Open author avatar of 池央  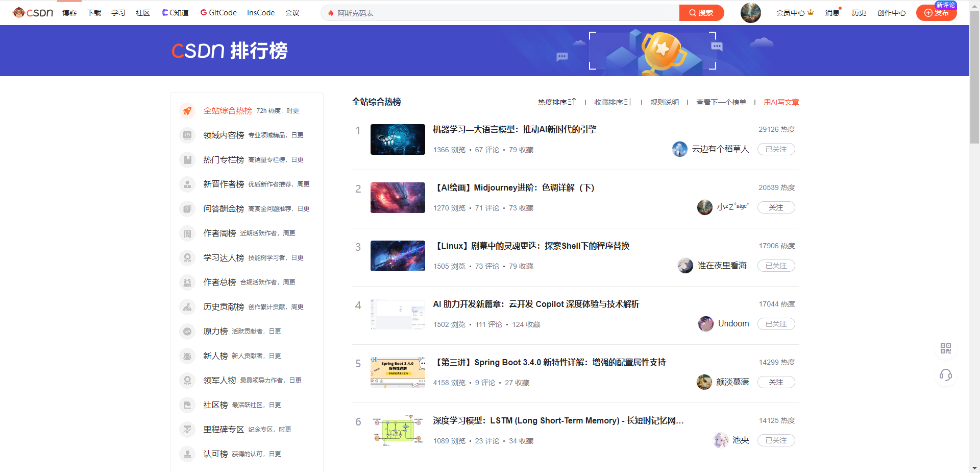(721, 440)
